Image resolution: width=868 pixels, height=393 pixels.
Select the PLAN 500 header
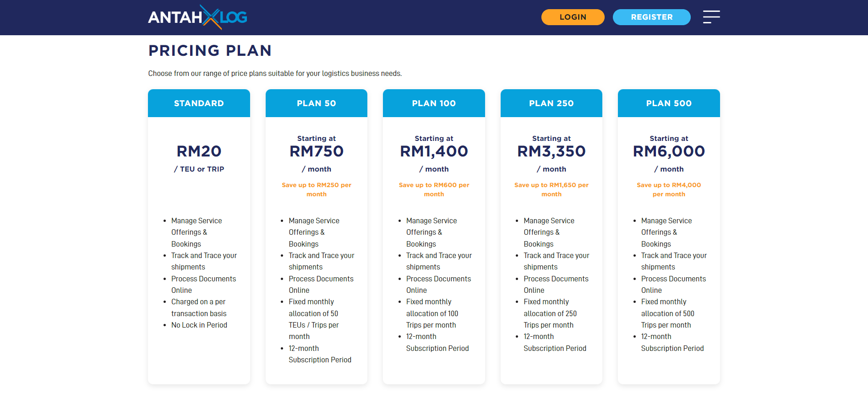(669, 103)
